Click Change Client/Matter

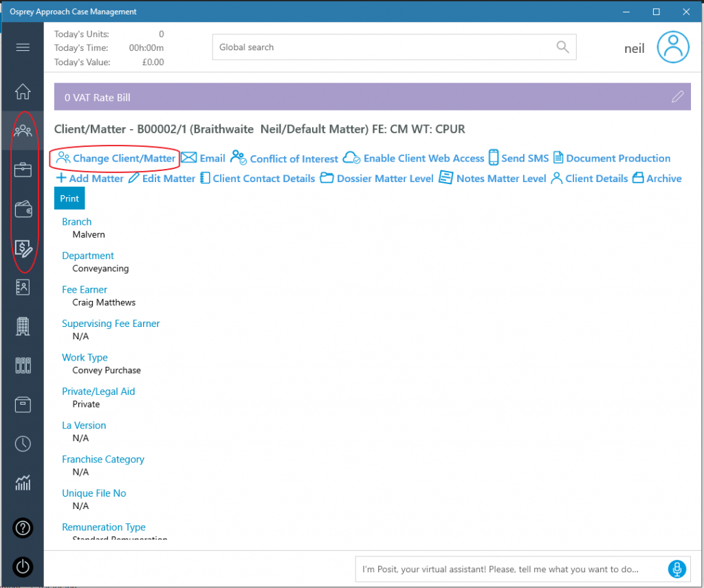[x=115, y=158]
